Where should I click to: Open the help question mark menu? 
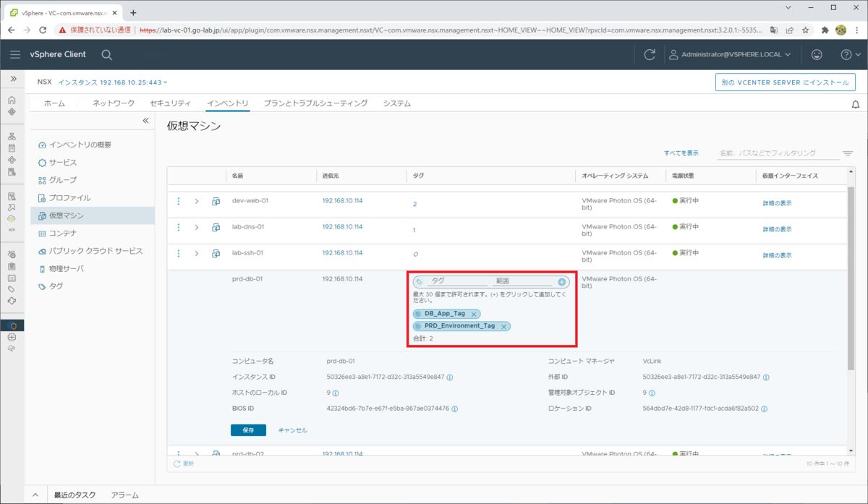tap(850, 54)
